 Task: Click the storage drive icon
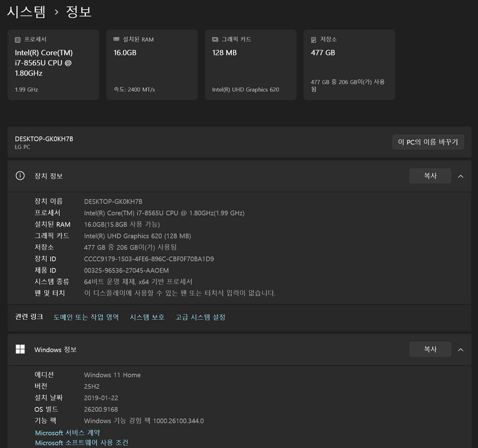point(313,39)
